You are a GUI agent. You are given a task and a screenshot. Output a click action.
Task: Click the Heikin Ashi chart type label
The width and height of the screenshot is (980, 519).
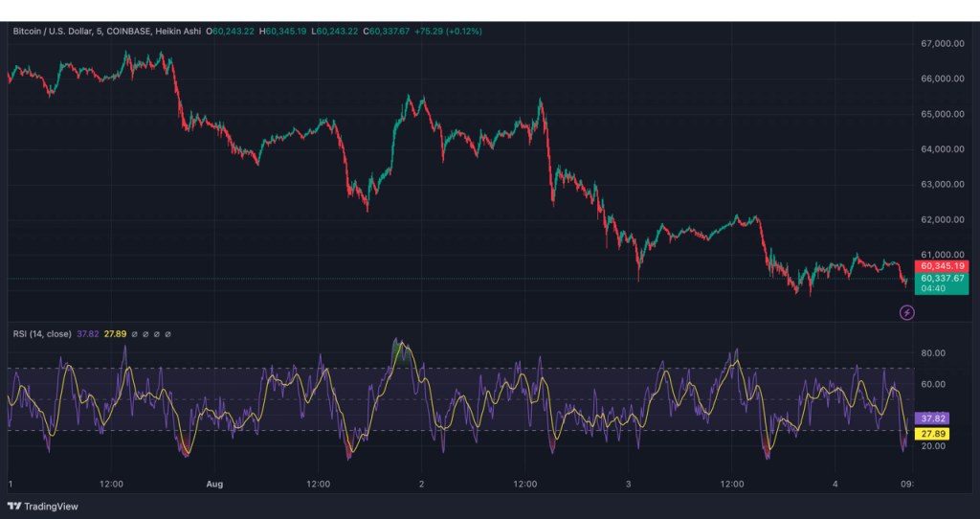click(x=177, y=31)
